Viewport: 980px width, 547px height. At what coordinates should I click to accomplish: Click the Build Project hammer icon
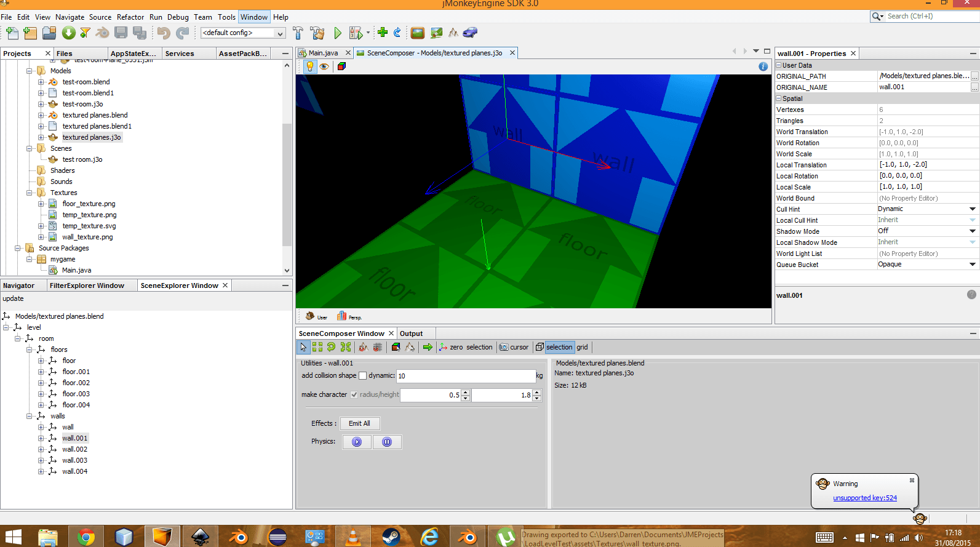pos(298,33)
